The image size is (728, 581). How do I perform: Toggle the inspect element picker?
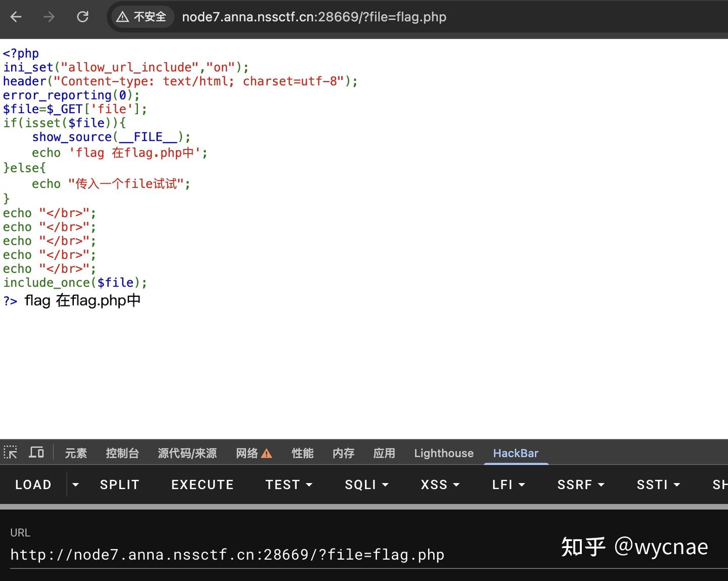coord(10,453)
